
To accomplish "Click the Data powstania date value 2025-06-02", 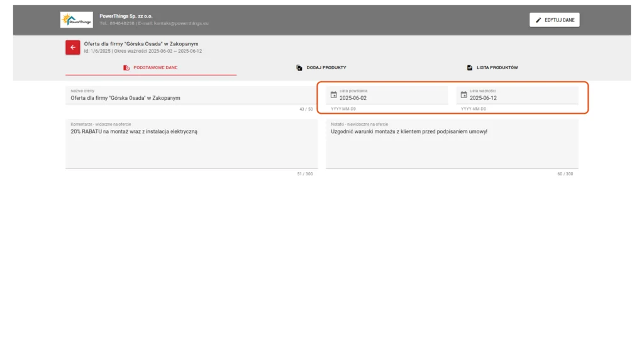I will coord(353,98).
